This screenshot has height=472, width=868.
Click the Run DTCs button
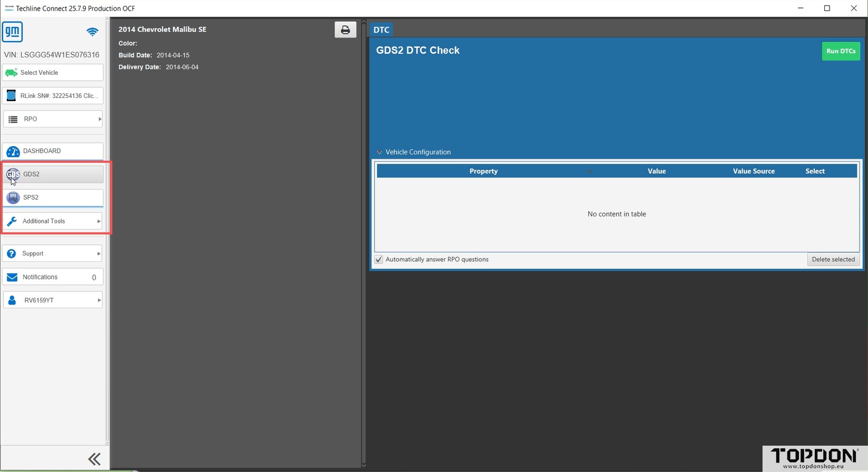pyautogui.click(x=841, y=51)
